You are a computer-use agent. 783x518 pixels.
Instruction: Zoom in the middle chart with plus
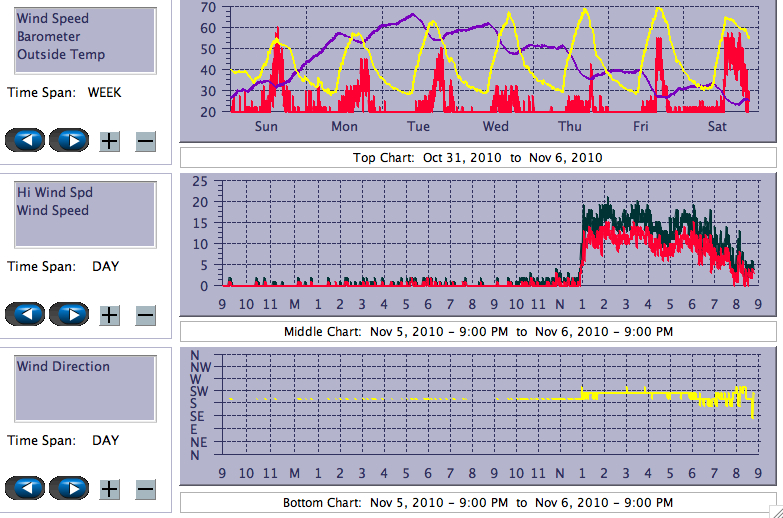coord(110,315)
